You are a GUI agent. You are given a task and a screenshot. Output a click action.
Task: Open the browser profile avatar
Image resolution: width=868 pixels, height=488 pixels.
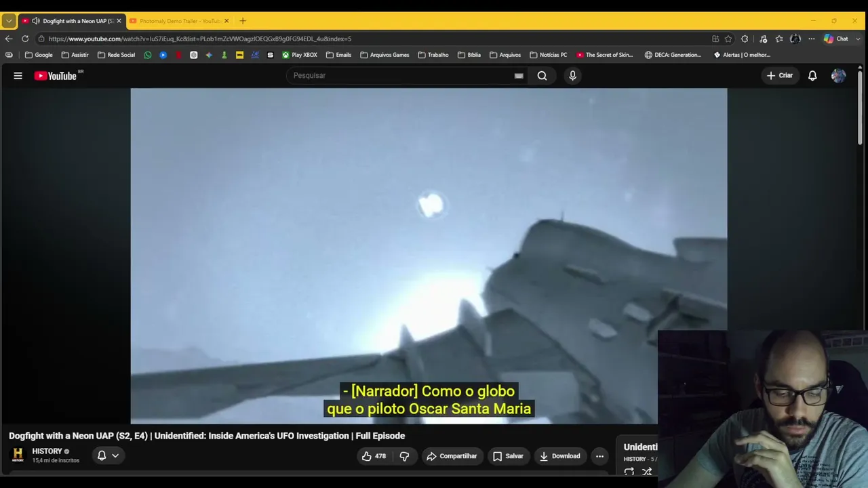tap(795, 39)
